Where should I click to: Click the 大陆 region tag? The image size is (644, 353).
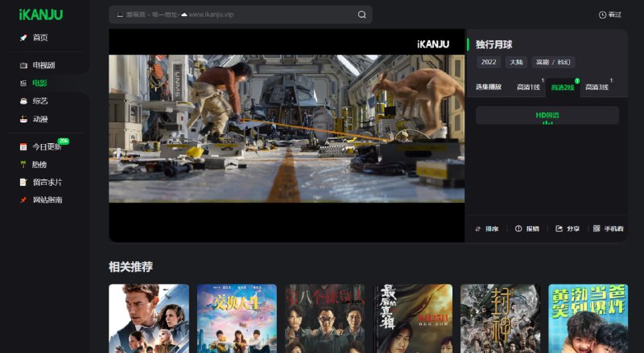(x=516, y=63)
